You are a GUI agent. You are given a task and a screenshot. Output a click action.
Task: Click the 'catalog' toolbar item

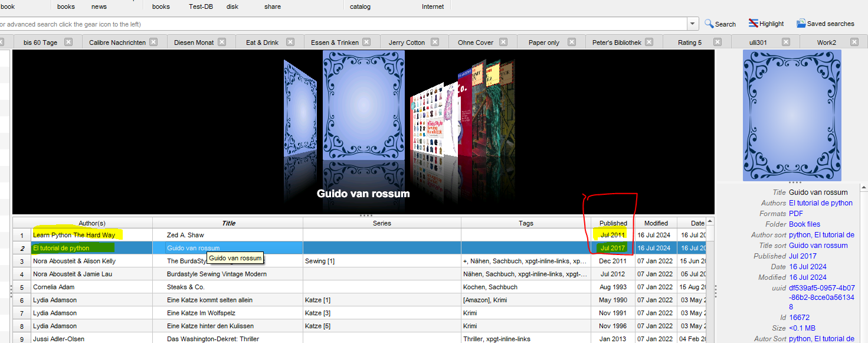point(360,6)
